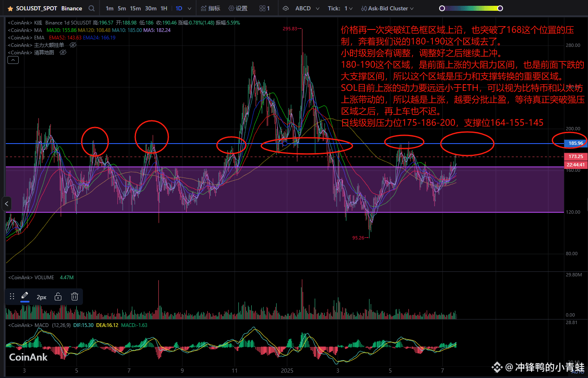
Task: Click the 2025 label on time axis
Action: (287, 370)
